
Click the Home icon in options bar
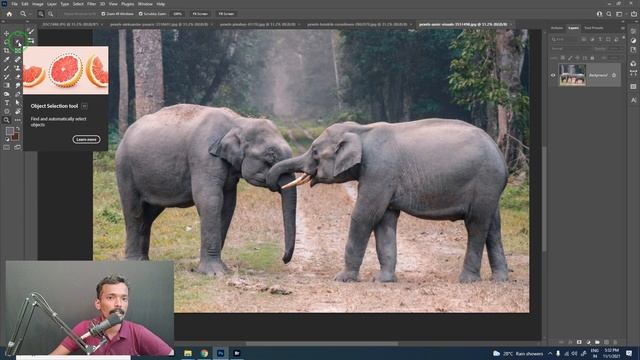coord(9,13)
